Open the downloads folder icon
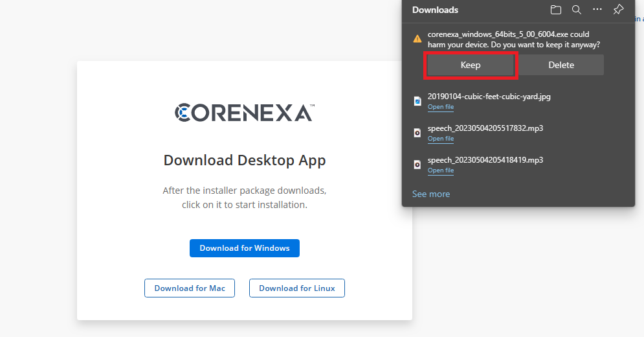This screenshot has width=644, height=337. pyautogui.click(x=556, y=10)
